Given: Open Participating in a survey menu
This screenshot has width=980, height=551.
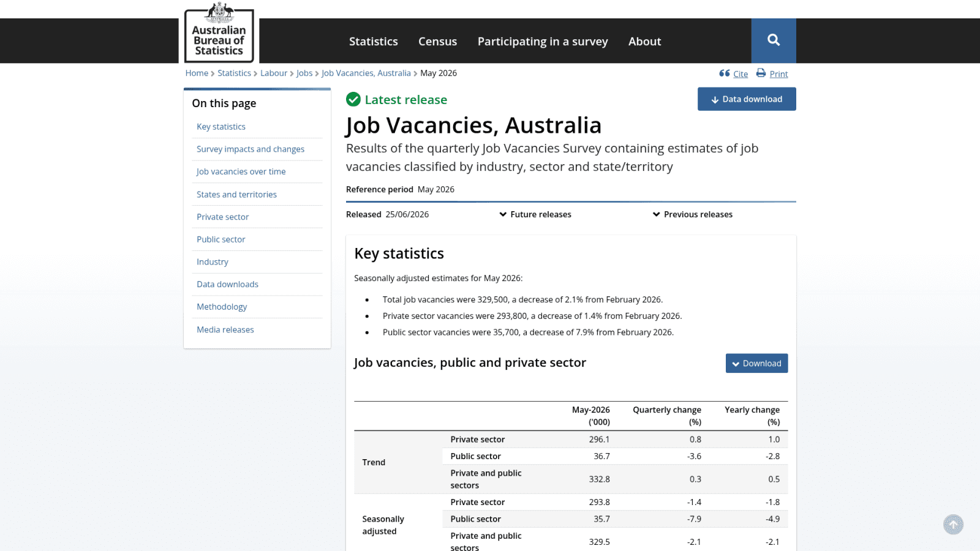Looking at the screenshot, I should point(543,41).
